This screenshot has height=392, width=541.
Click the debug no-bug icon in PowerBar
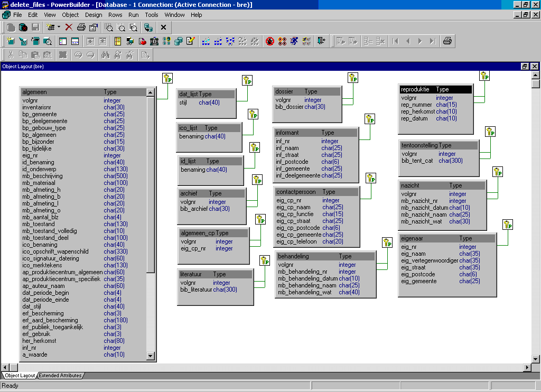click(x=270, y=41)
